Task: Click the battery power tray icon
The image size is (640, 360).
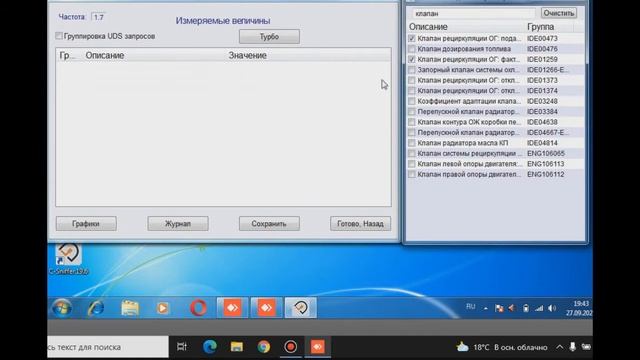Action: [x=526, y=308]
